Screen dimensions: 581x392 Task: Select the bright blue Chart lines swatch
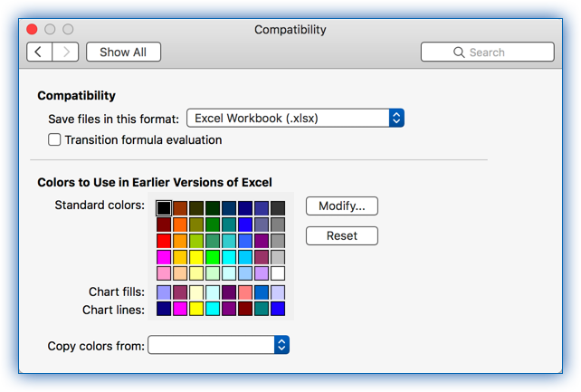click(x=278, y=309)
